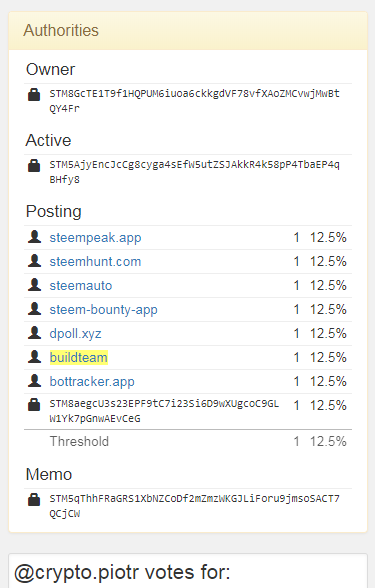Click the lock icon beside Owner key
This screenshot has width=375, height=588.
pos(34,94)
